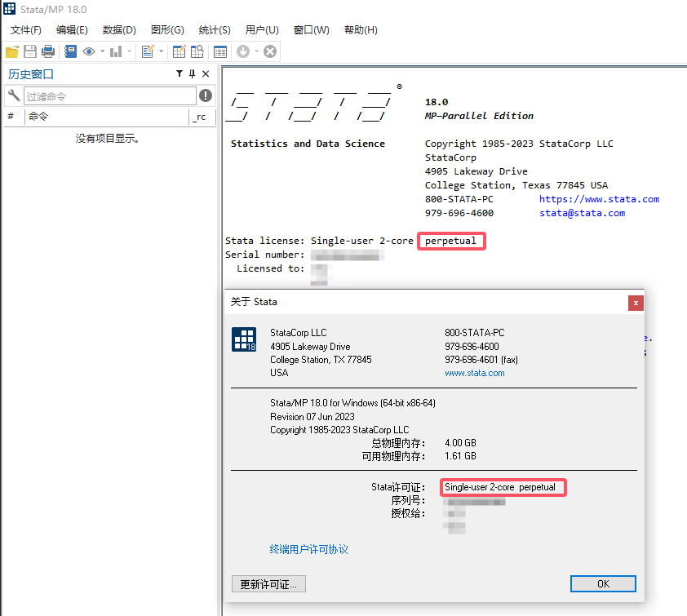Click the Save toolbar icon
The image size is (687, 616).
[30, 51]
